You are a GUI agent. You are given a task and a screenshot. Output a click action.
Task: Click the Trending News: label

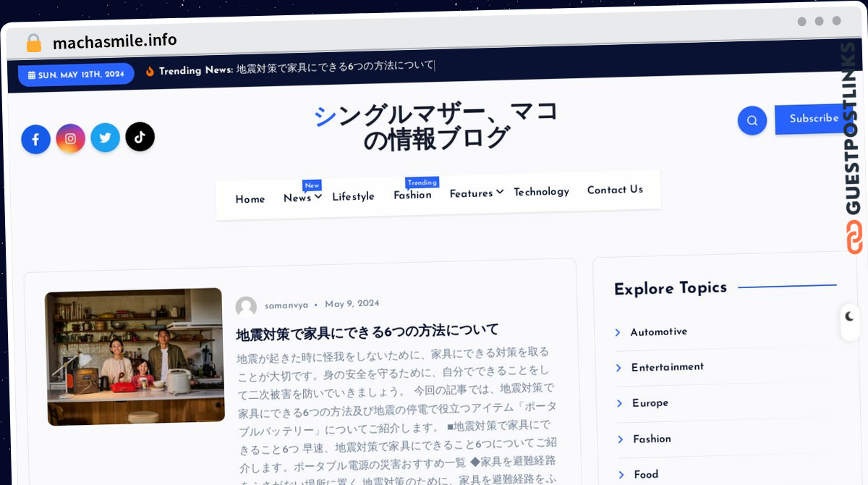(x=196, y=70)
